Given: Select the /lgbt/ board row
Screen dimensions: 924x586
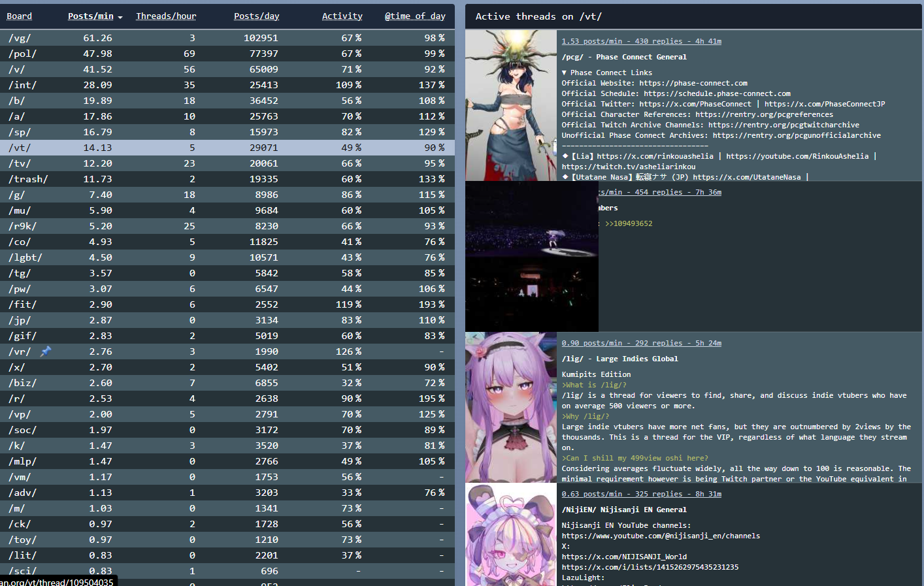Looking at the screenshot, I should tap(227, 257).
